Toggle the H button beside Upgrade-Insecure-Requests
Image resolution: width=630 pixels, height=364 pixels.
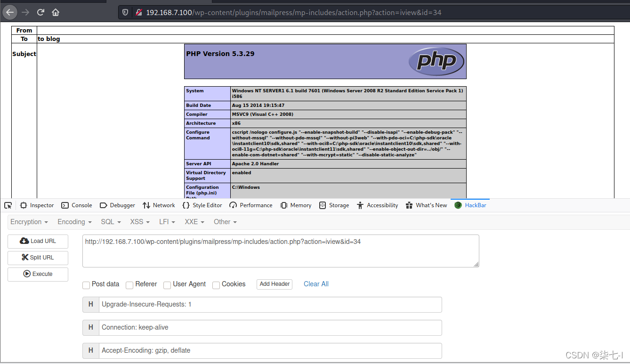[x=91, y=305]
